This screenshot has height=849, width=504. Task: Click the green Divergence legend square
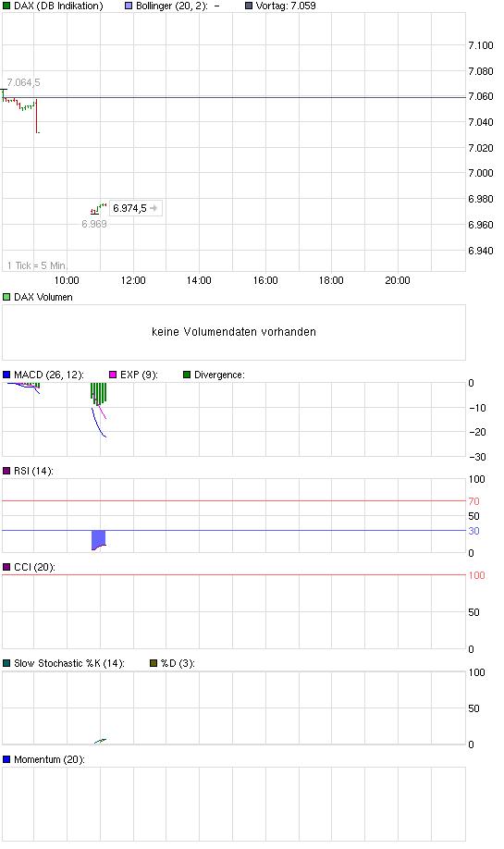click(x=187, y=375)
